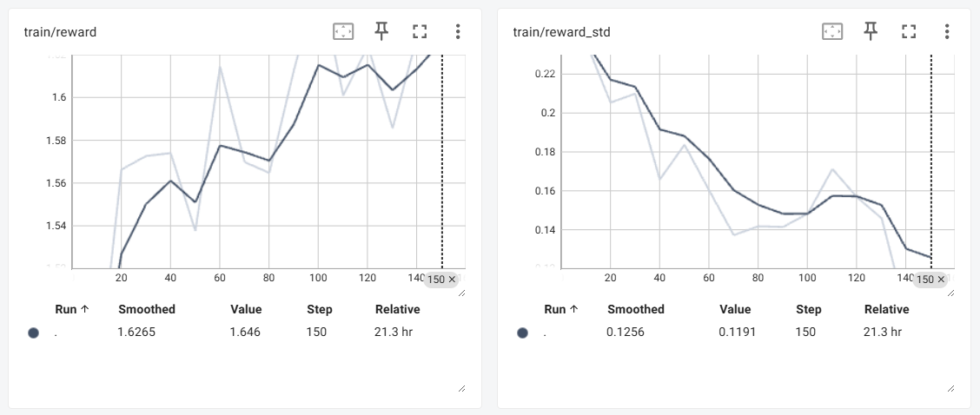Sort train/reward table by Run column
Viewport: 980px width, 415px height.
[72, 309]
